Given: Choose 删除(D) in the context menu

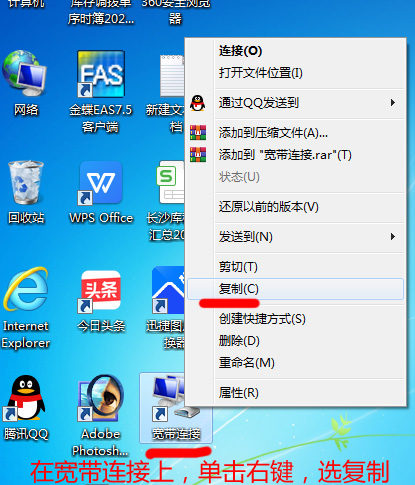Looking at the screenshot, I should pos(295,341).
